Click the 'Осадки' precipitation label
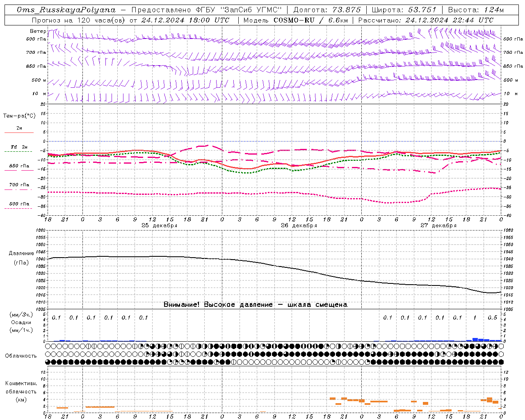Viewport: 525px width, 420px height. pos(21,322)
